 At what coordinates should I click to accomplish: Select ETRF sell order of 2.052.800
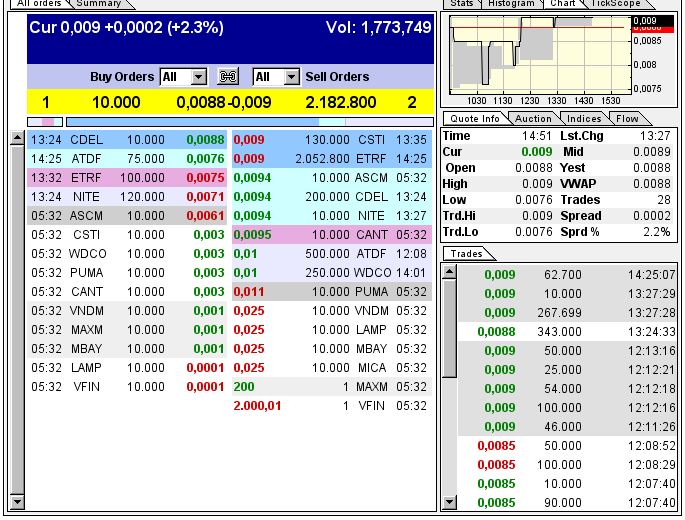click(x=332, y=159)
